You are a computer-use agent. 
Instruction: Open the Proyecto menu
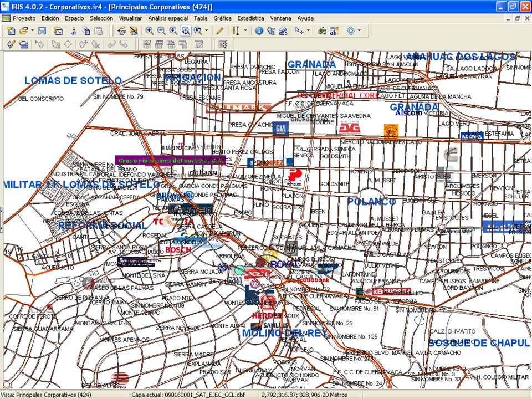pyautogui.click(x=24, y=18)
